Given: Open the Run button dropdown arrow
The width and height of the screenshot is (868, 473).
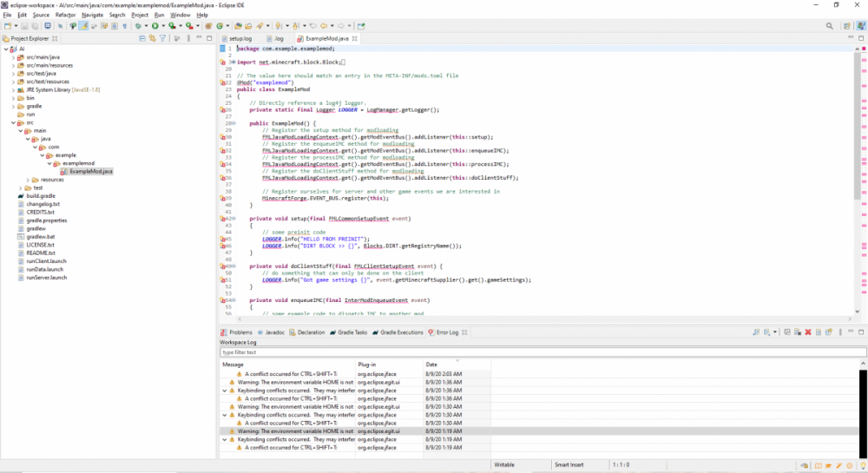Looking at the screenshot, I should click(x=163, y=25).
